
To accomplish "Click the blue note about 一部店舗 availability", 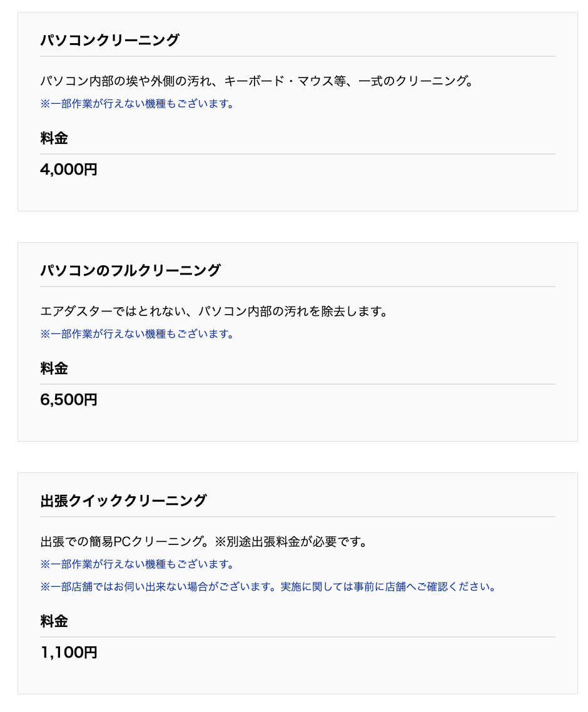I will 268,587.
